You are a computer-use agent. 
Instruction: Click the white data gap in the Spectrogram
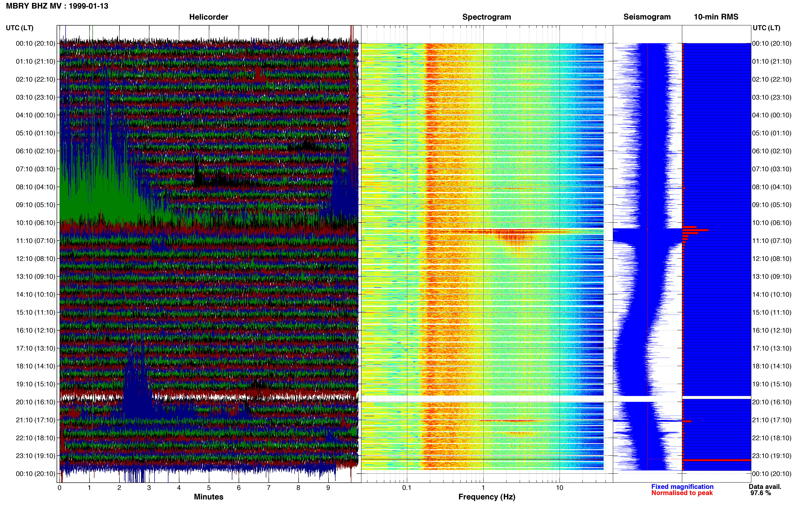pos(483,398)
